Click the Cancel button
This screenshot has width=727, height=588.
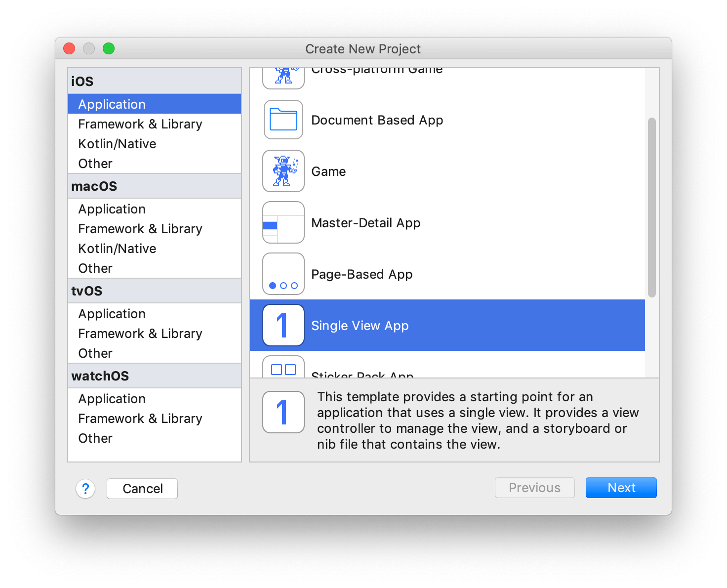[x=142, y=489]
